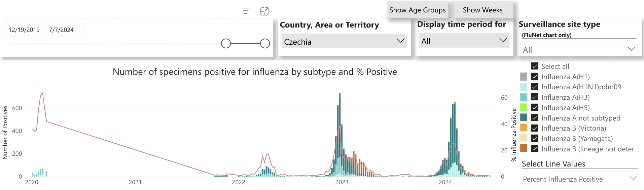Click right handle of date slider
Image resolution: width=644 pixels, height=190 pixels.
pos(265,43)
